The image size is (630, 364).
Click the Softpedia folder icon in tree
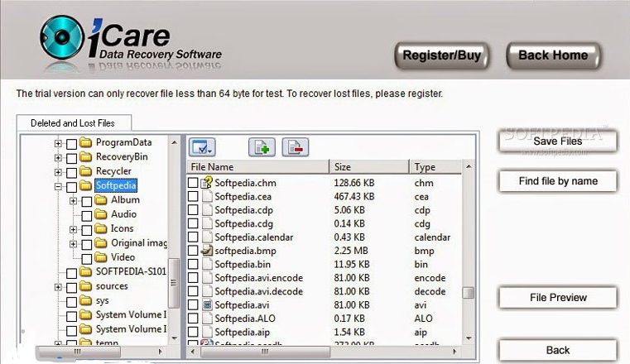85,185
